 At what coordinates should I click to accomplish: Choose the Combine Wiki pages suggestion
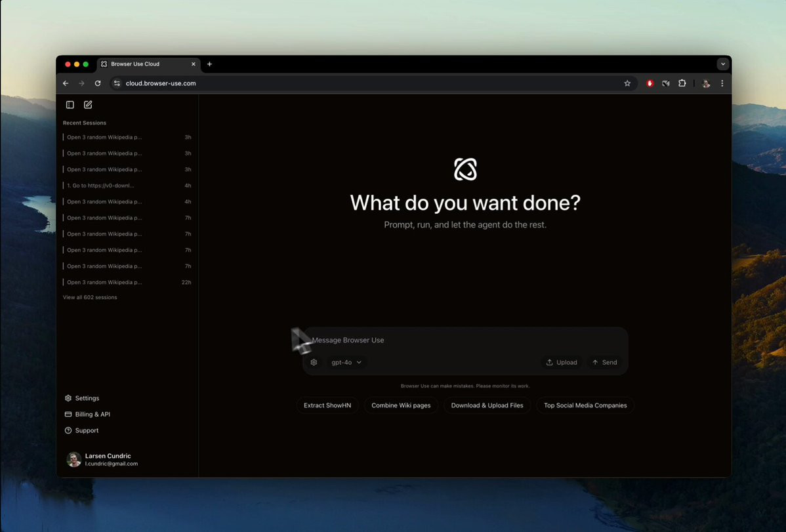pyautogui.click(x=401, y=405)
